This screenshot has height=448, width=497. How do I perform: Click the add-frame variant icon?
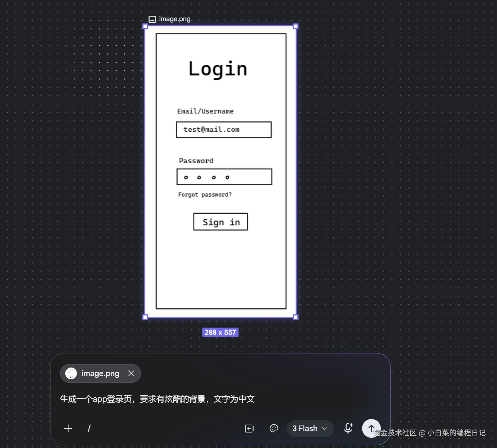(249, 429)
